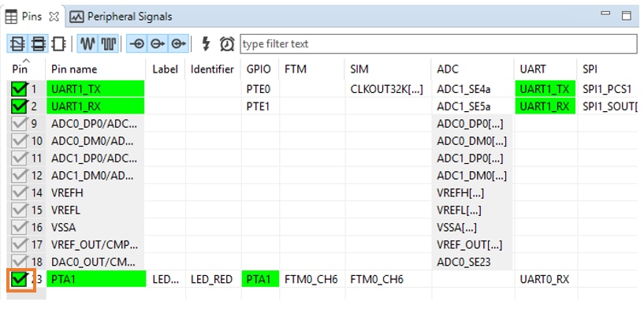Switch to the Peripheral Signals tab
The width and height of the screenshot is (644, 313).
click(121, 17)
